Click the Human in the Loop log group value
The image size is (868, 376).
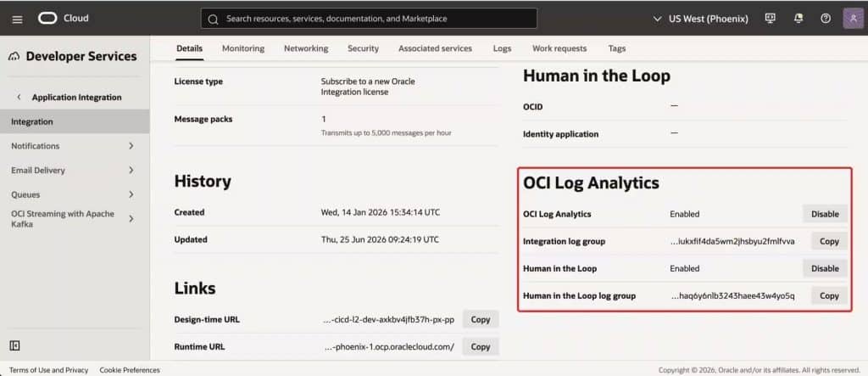(x=732, y=295)
